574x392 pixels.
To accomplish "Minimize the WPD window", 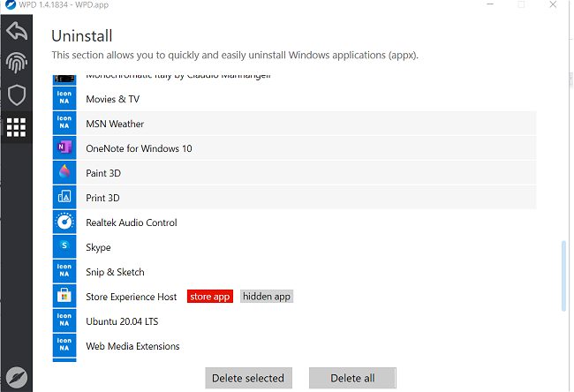I will click(x=490, y=4).
